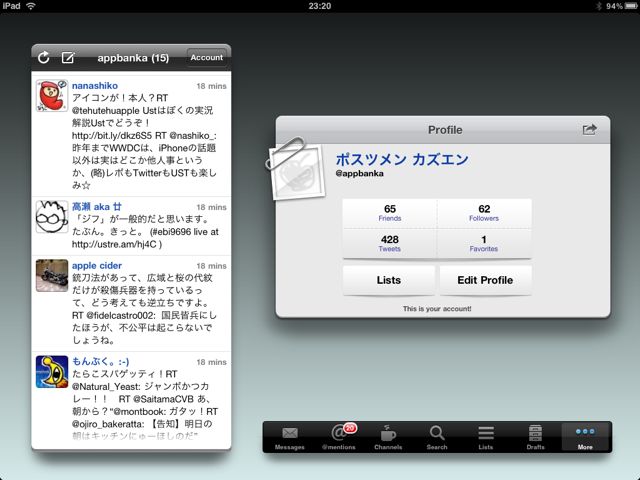Open the Lists button in Profile

[389, 280]
